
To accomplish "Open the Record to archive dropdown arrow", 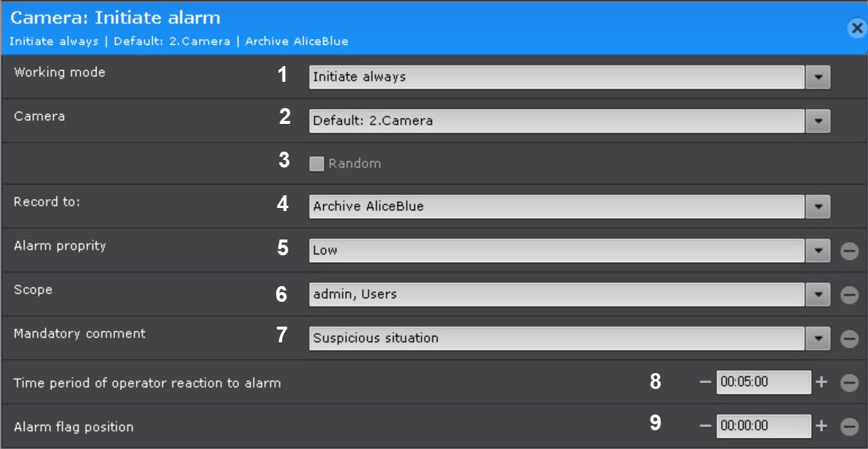I will 818,206.
